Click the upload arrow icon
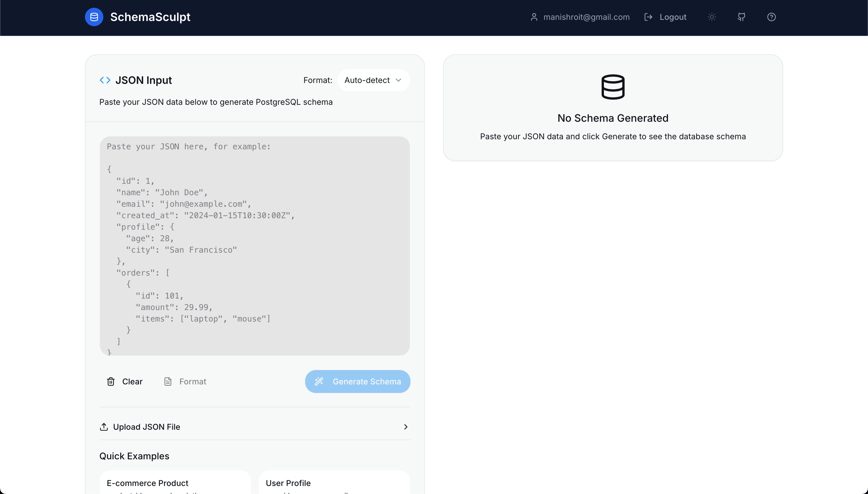Image resolution: width=868 pixels, height=494 pixels. pos(104,427)
